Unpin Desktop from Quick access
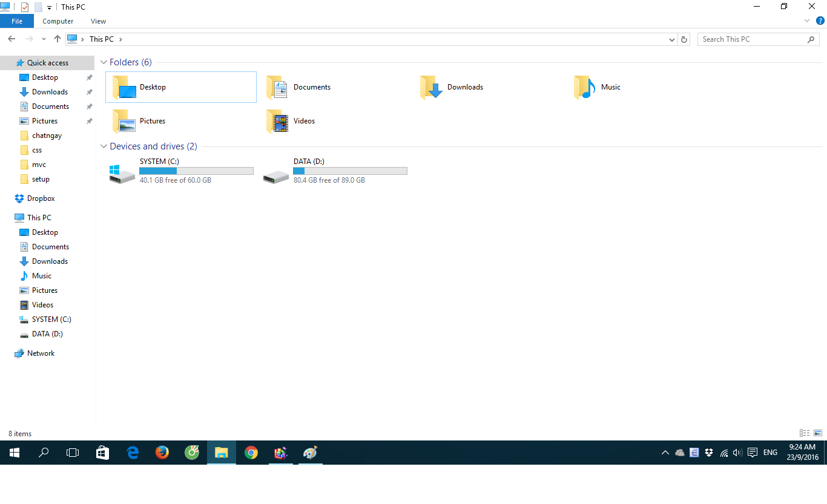Viewport: 827px width, 504px height. [x=89, y=77]
